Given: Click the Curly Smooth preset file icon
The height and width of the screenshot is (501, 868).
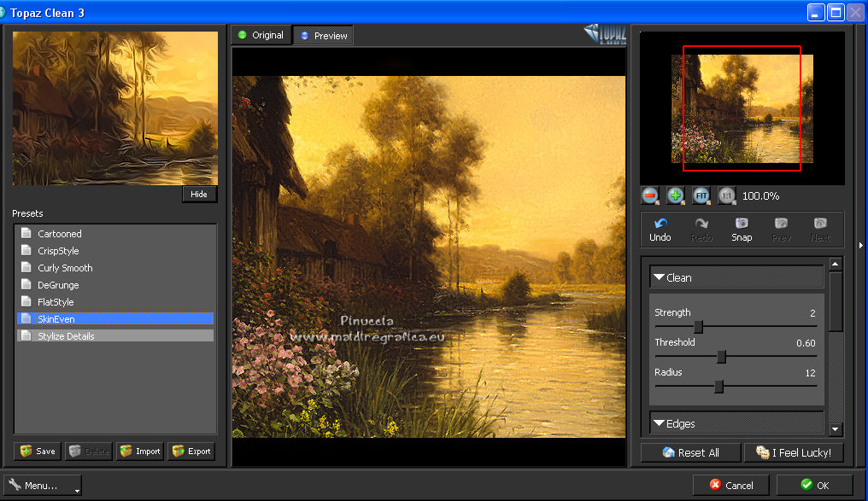Looking at the screenshot, I should tap(26, 267).
